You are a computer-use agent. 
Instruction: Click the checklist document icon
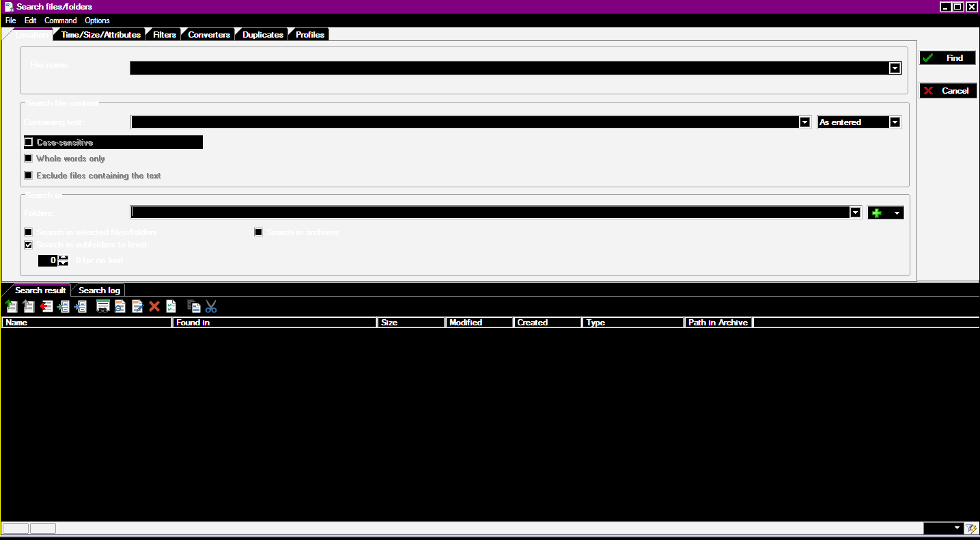tap(171, 307)
